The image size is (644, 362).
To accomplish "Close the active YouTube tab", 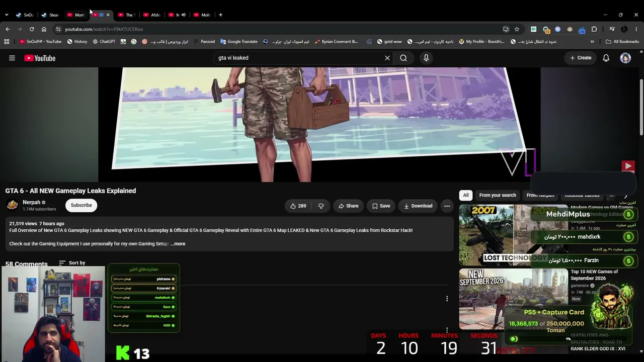I will [108, 15].
